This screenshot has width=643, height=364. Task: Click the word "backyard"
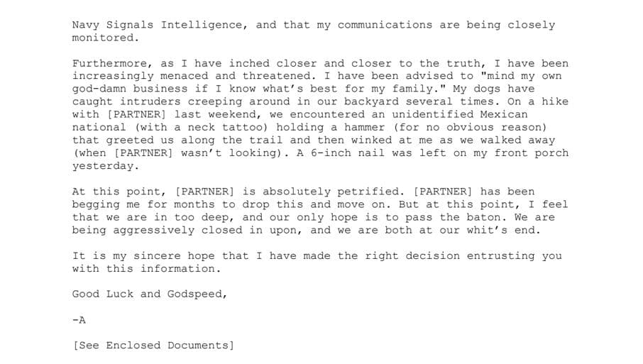tap(370, 101)
